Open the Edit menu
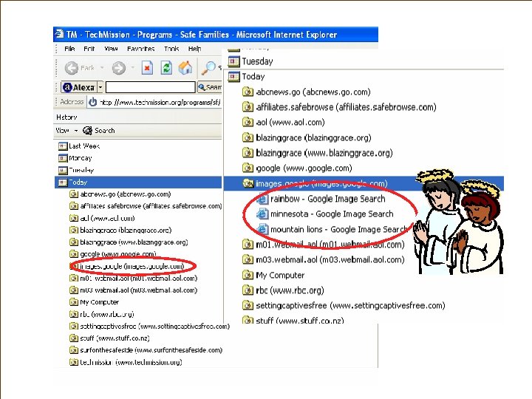The height and width of the screenshot is (399, 532). (89, 49)
